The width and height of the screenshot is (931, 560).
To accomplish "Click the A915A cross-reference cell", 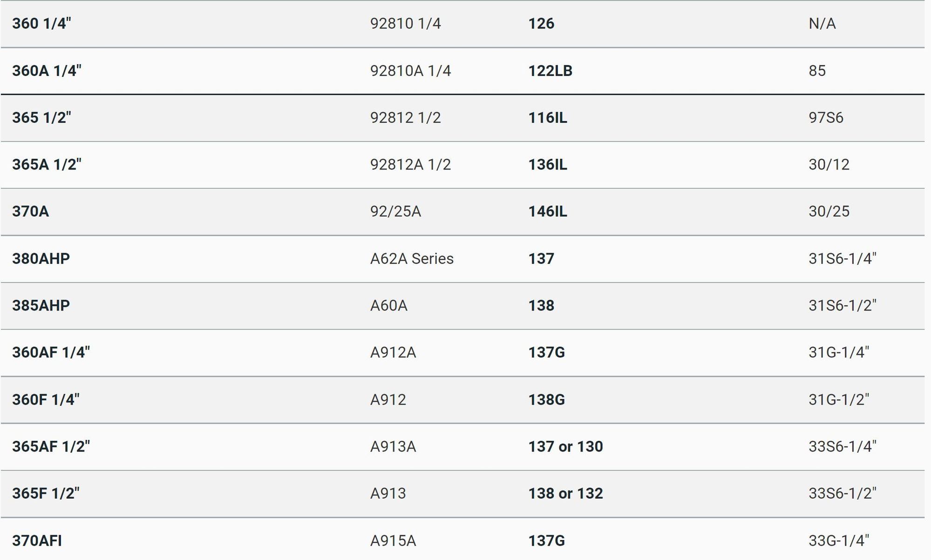I will point(393,541).
